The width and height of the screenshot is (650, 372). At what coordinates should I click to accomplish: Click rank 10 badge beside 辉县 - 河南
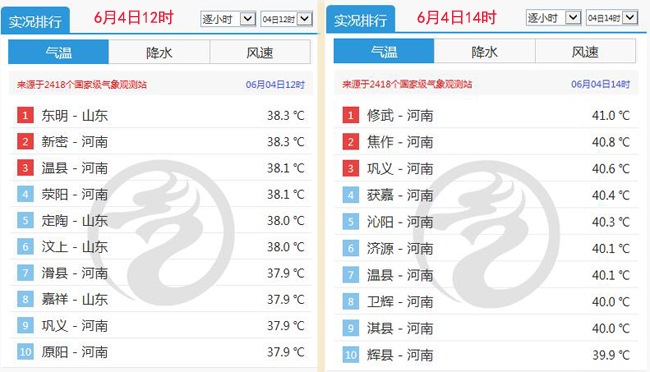pos(350,355)
